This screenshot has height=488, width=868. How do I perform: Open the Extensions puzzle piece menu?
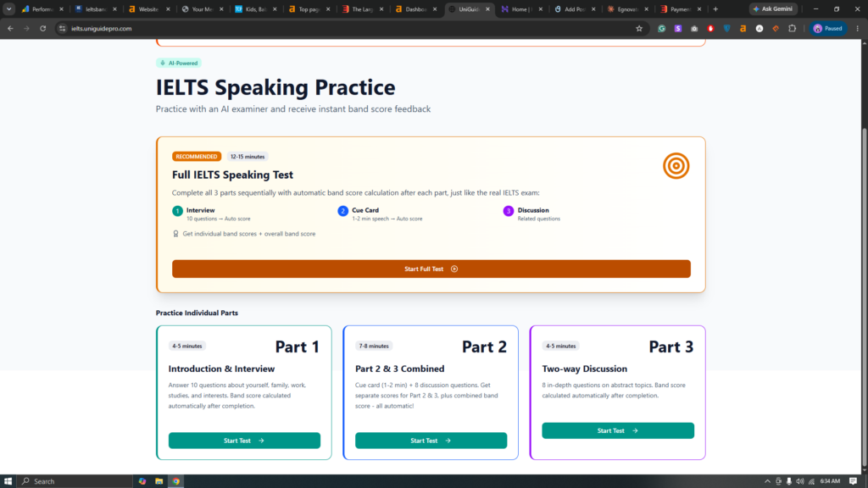[793, 28]
